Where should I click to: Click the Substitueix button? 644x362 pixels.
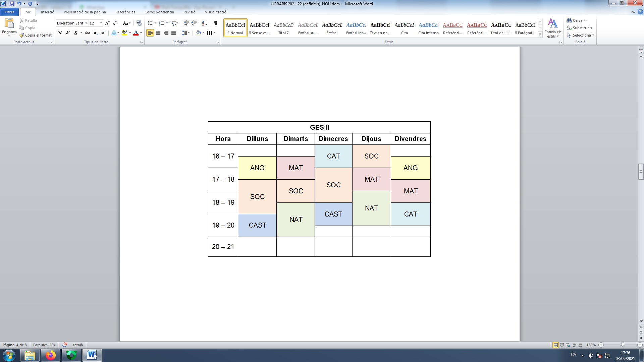tap(579, 28)
